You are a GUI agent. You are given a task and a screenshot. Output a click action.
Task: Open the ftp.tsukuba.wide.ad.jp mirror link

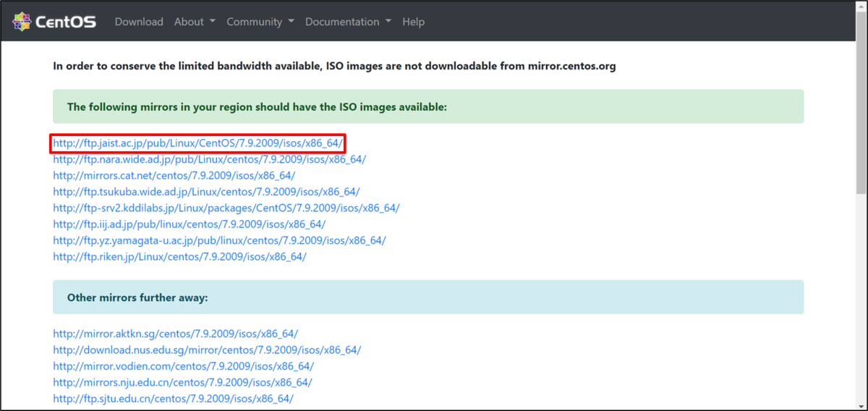point(207,192)
